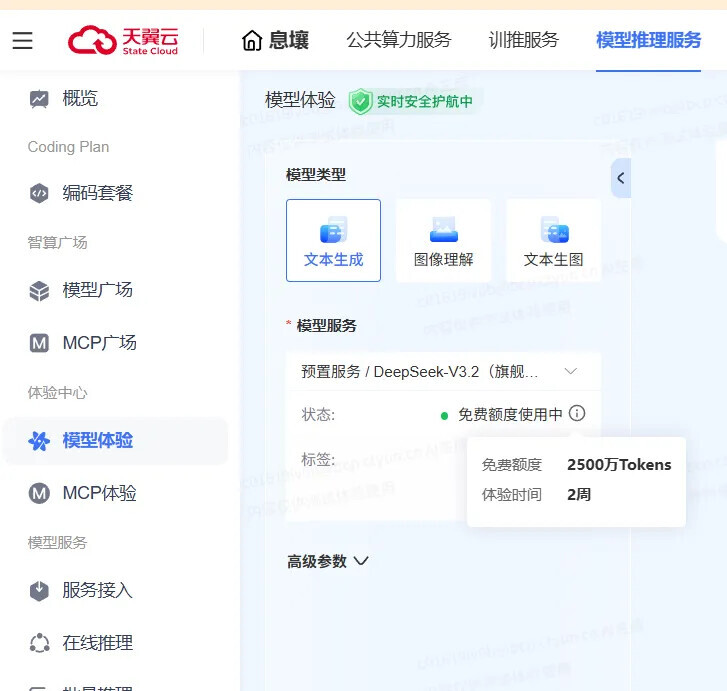Click the info icon beside 免费额度使用中
Viewport: 727px width, 691px height.
tap(577, 413)
